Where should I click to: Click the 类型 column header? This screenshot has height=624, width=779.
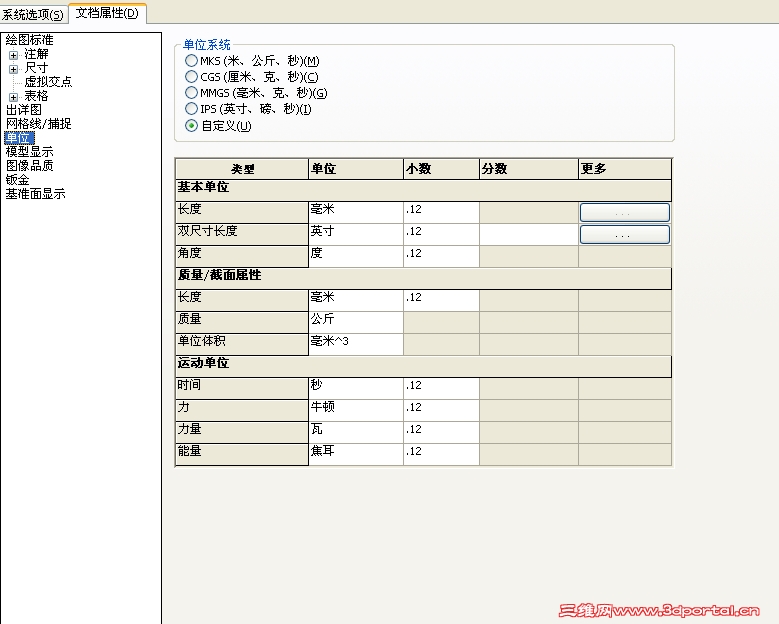pos(242,169)
